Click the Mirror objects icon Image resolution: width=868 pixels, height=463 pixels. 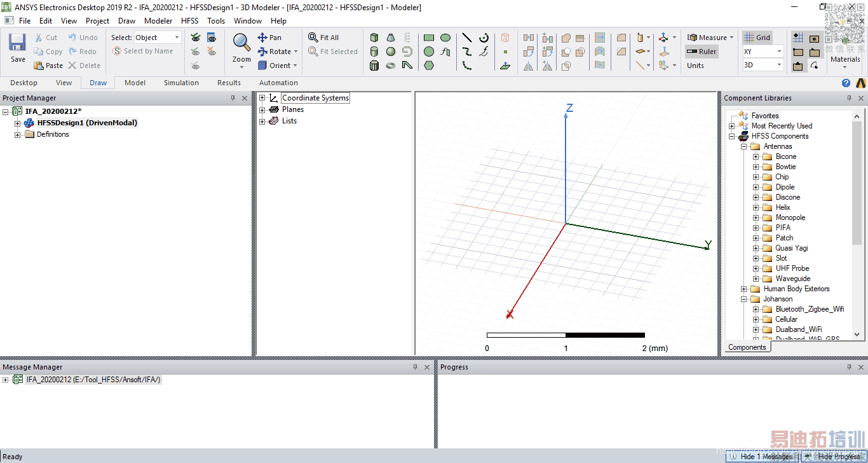(529, 66)
